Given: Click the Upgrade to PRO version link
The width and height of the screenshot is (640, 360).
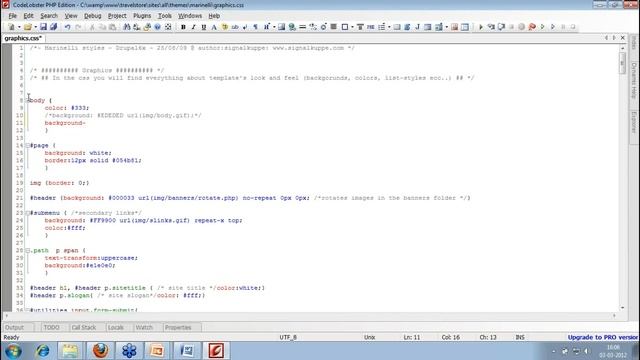Looking at the screenshot, I should pos(602,337).
